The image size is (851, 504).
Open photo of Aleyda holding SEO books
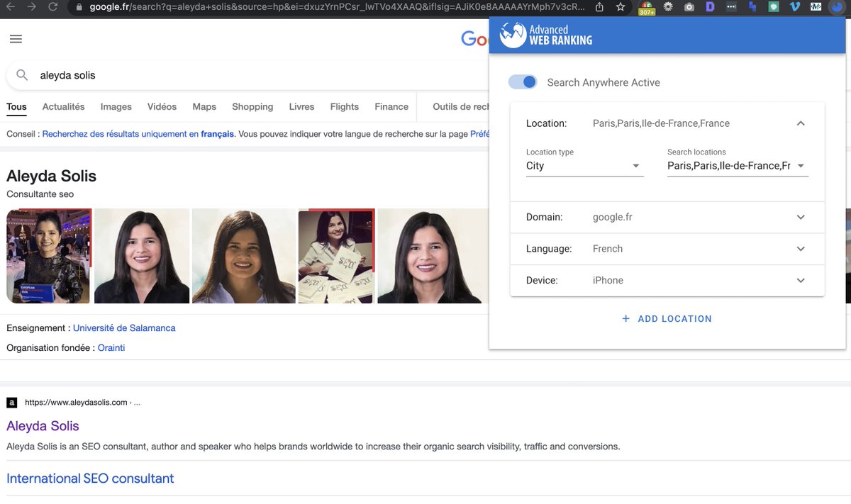click(337, 256)
